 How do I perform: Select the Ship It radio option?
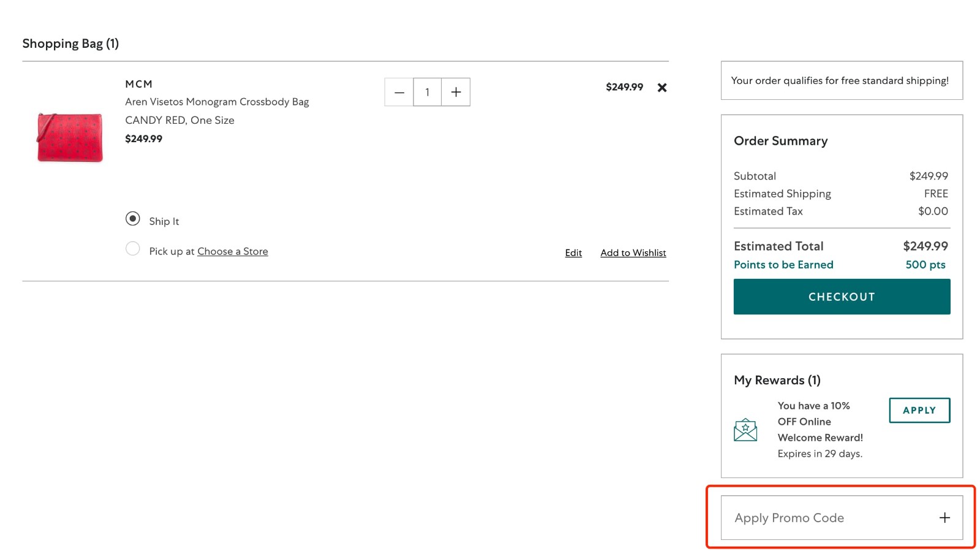pyautogui.click(x=132, y=219)
